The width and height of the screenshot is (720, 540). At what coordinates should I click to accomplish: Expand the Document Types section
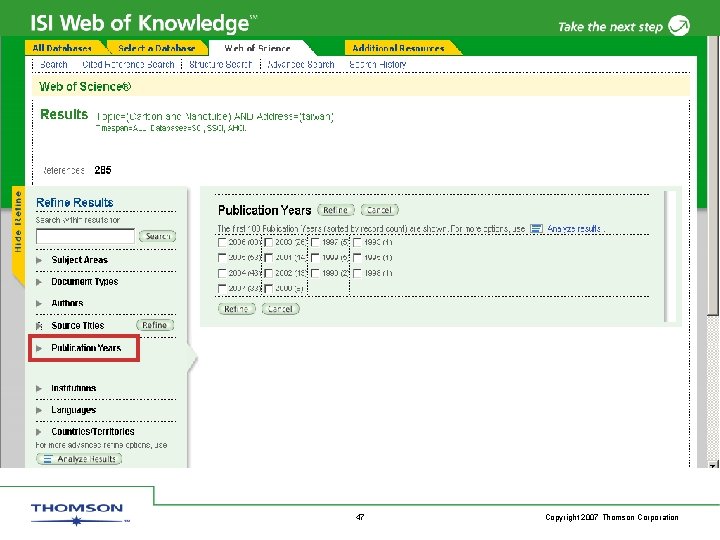coord(39,282)
